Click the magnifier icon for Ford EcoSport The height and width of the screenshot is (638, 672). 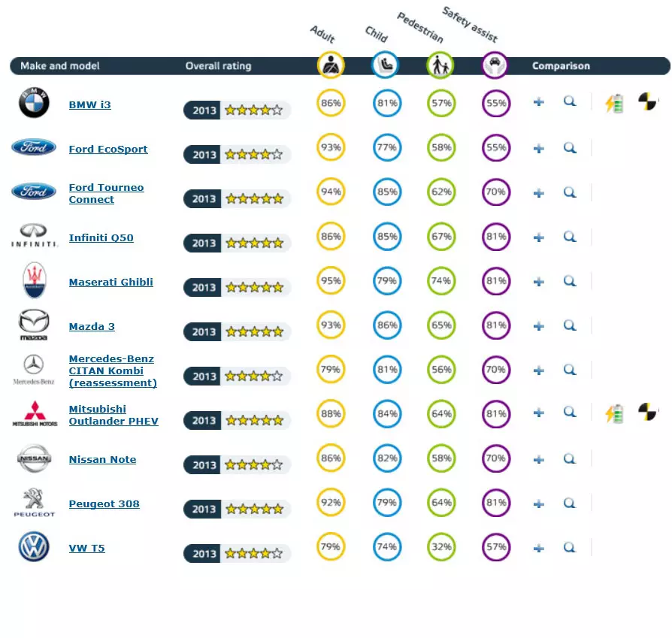click(570, 148)
